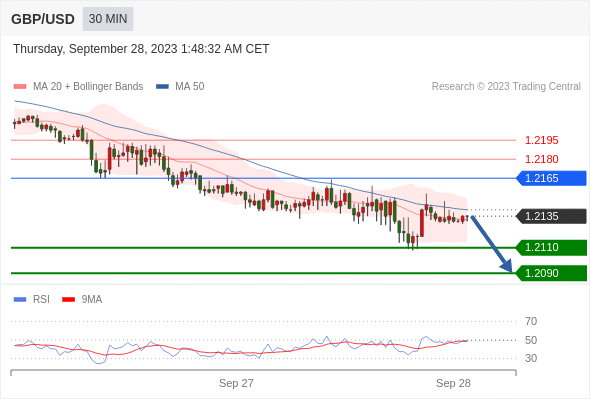Screen dimensions: 590x400
Task: Click the pink MA 20 legend swatch
Action: point(20,87)
